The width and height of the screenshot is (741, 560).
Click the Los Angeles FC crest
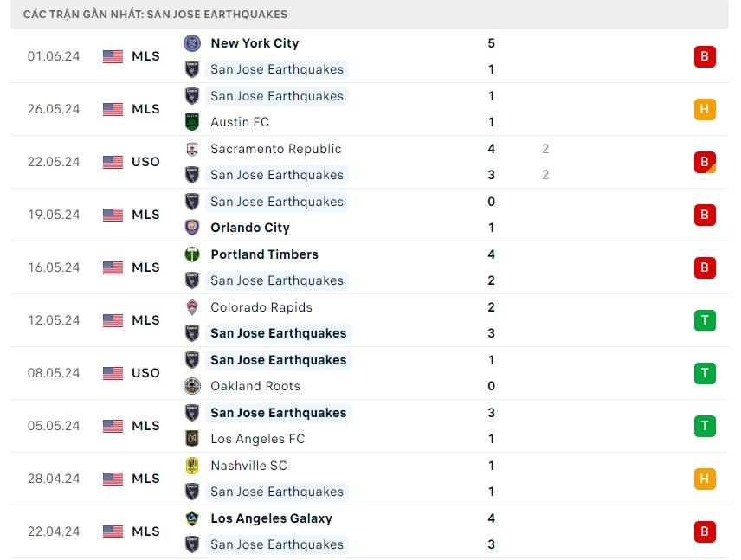pyautogui.click(x=192, y=439)
